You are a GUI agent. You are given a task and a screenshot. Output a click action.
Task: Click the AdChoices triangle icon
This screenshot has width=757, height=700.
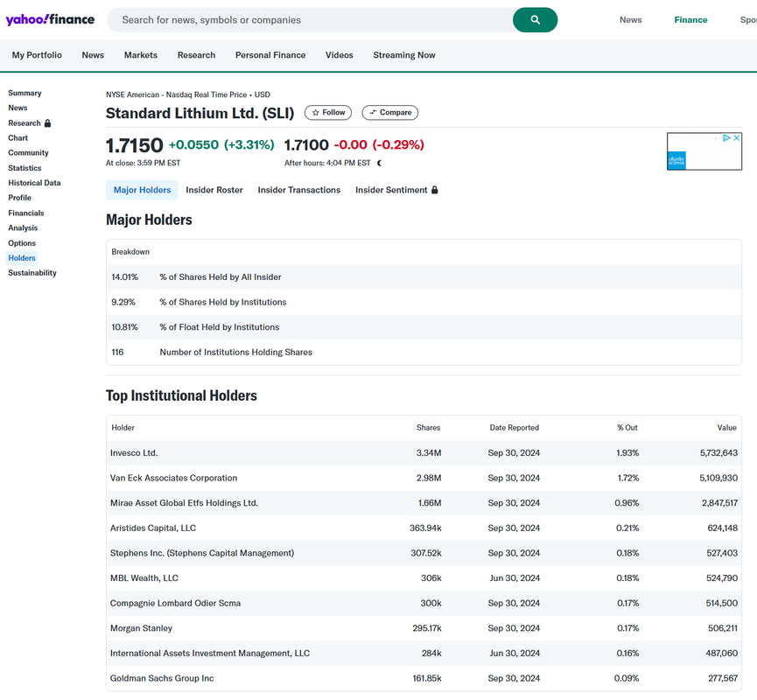click(x=726, y=138)
